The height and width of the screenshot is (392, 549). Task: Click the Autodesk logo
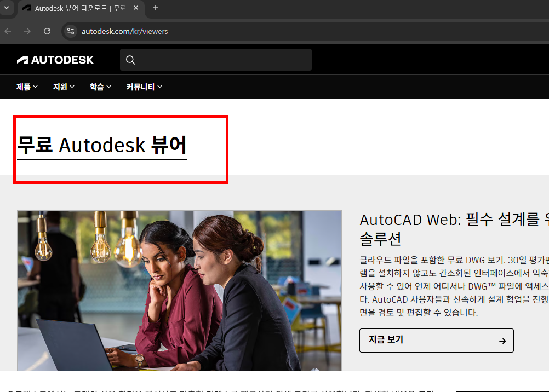(55, 60)
